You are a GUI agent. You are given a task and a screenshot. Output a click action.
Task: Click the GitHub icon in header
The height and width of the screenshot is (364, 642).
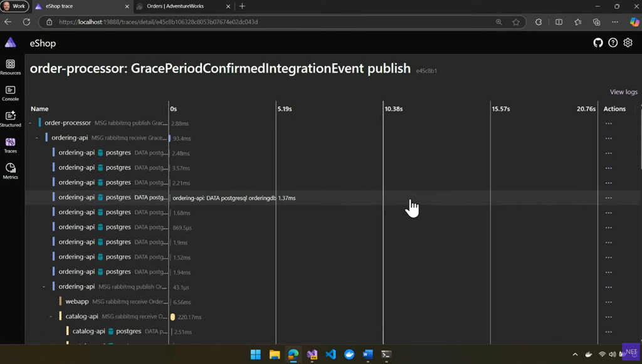pyautogui.click(x=598, y=43)
